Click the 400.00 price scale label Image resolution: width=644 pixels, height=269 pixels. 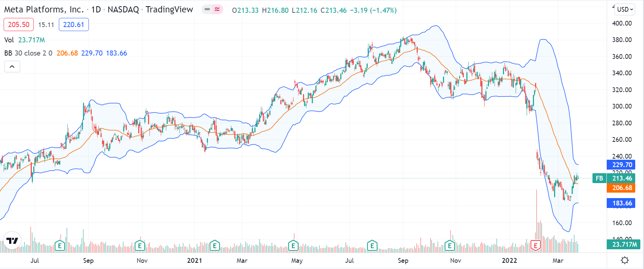[x=622, y=23]
